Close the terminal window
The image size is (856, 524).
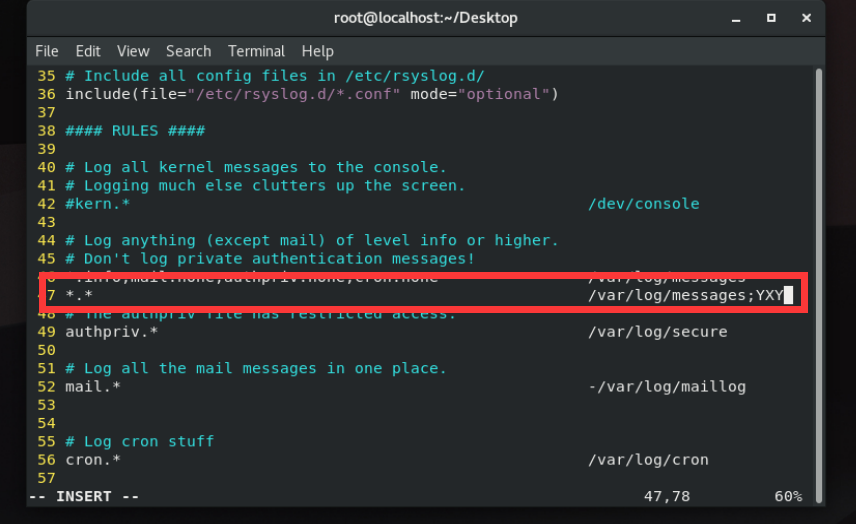[806, 18]
